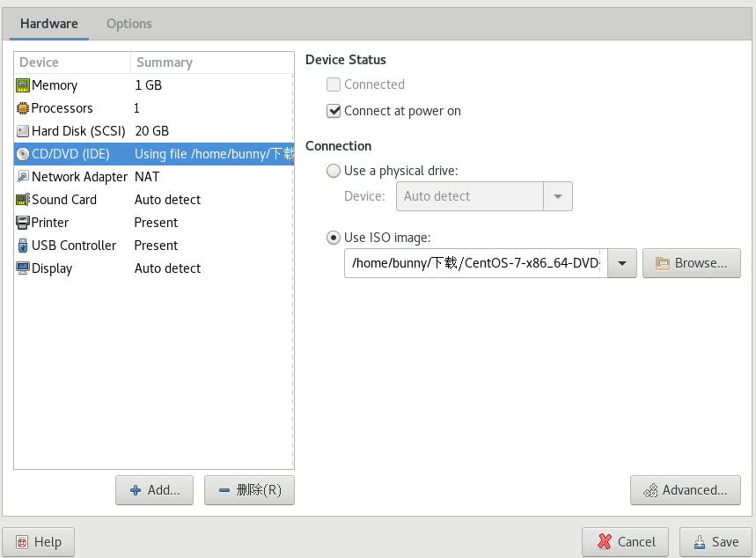Image resolution: width=756 pixels, height=558 pixels.
Task: Click inside the ISO image path field
Action: (x=475, y=263)
